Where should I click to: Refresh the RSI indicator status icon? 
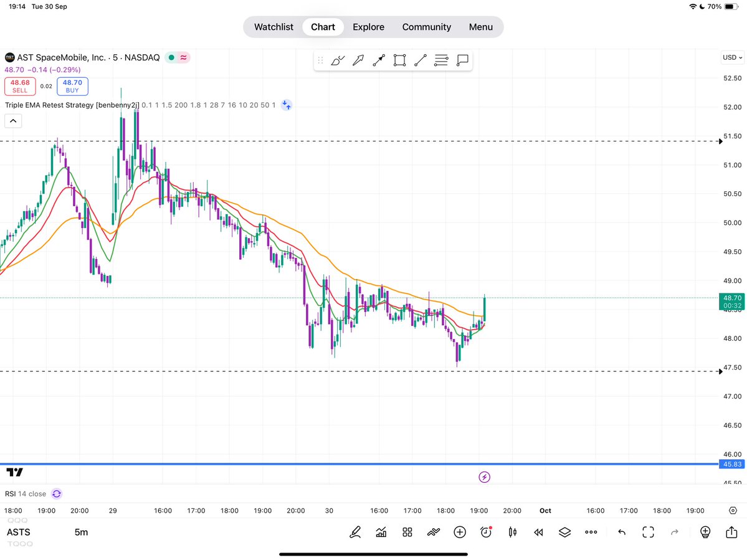pos(56,494)
